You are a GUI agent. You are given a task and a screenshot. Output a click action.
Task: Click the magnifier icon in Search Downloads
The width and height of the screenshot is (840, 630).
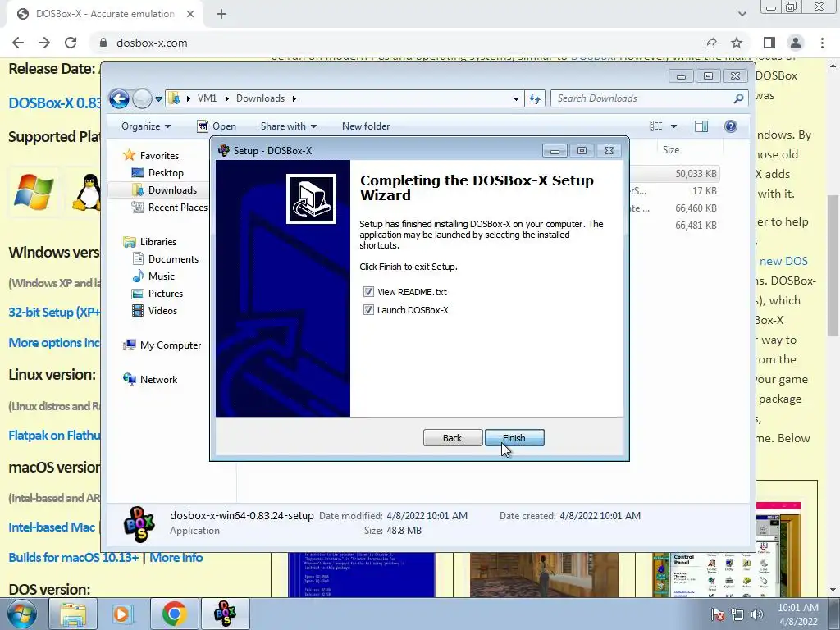pos(738,98)
